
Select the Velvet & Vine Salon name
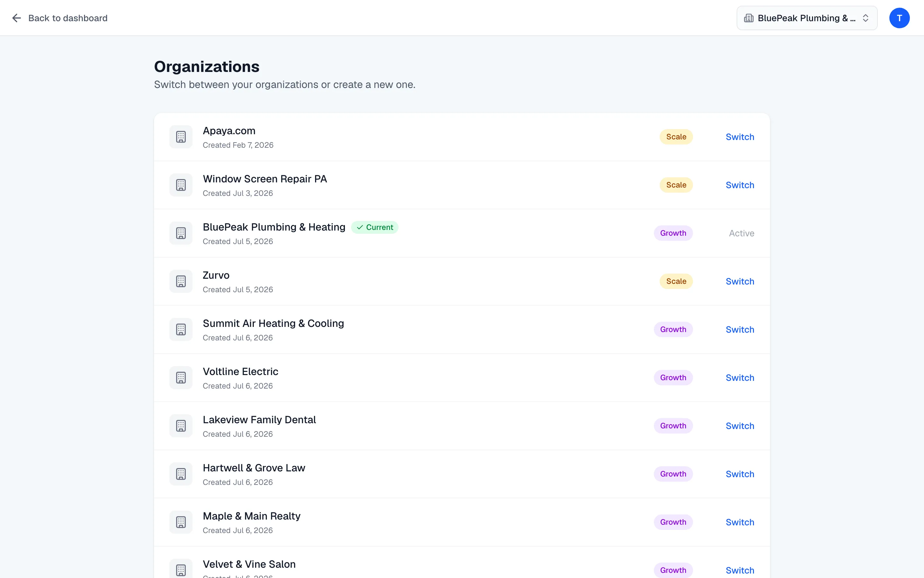click(249, 564)
